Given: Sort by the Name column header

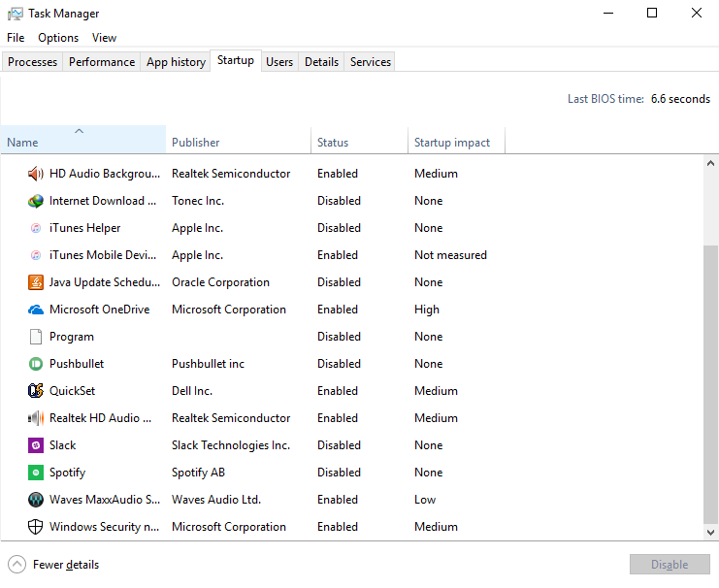Looking at the screenshot, I should [x=83, y=140].
